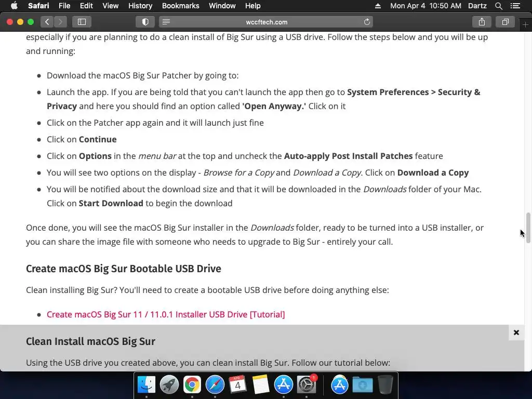Click the bold 'Open Anyway.' text
Screen dimensions: 532x399
coord(274,106)
